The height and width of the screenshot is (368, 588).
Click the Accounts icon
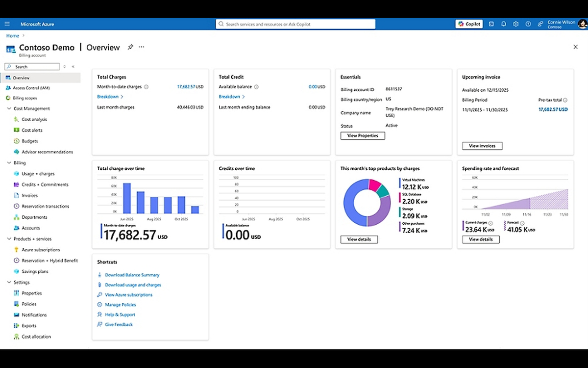point(17,228)
